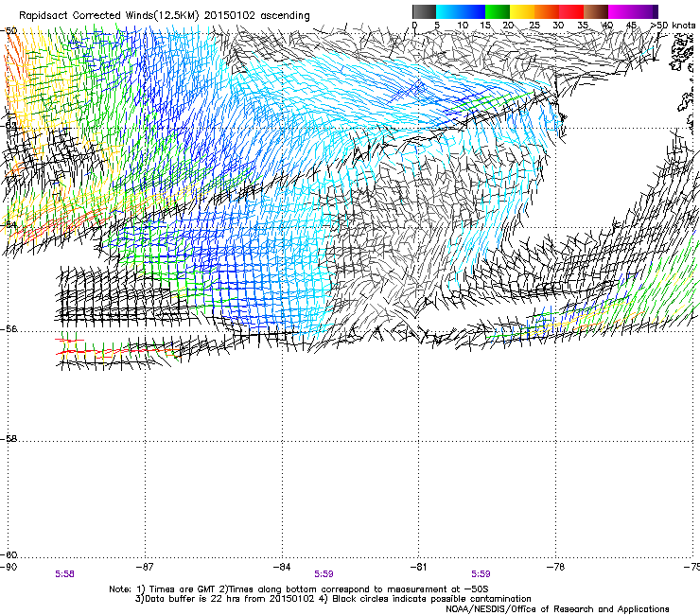
Task: Click the '-81' longitude axis label
Action: coord(419,567)
